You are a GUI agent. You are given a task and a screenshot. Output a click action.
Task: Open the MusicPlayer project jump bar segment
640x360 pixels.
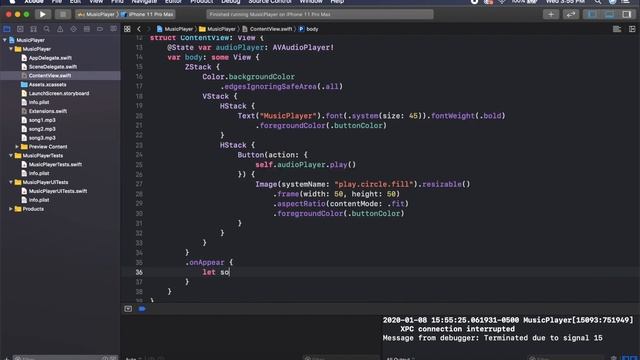175,29
